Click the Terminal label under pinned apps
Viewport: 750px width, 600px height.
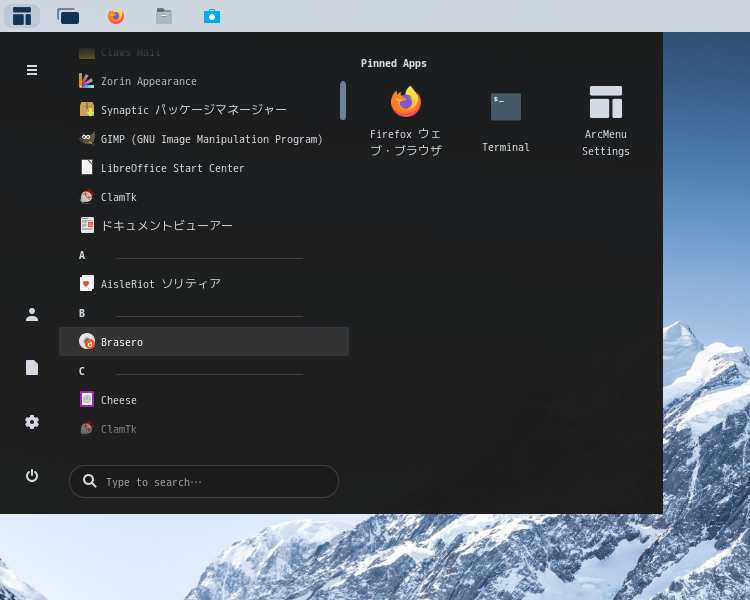(506, 147)
